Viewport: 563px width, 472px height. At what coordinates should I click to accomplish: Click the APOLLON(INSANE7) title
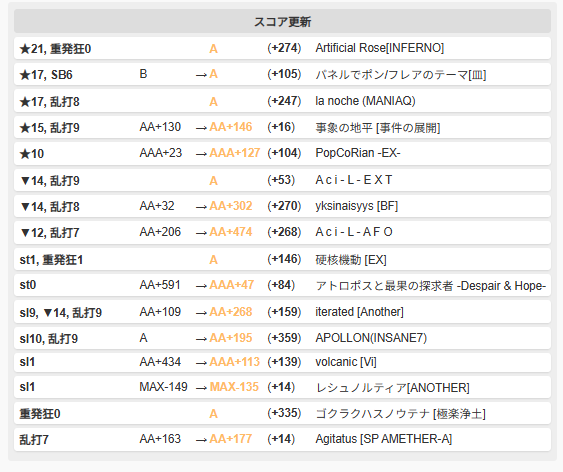coord(371,338)
